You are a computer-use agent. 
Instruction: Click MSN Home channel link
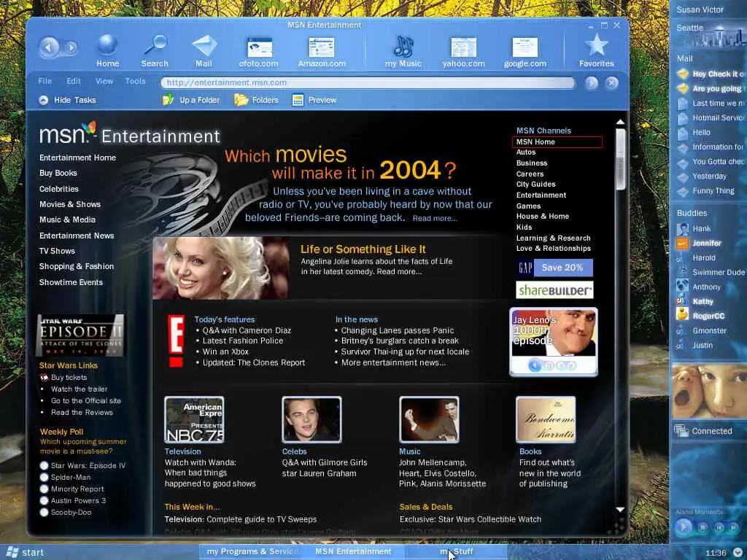[x=535, y=142]
